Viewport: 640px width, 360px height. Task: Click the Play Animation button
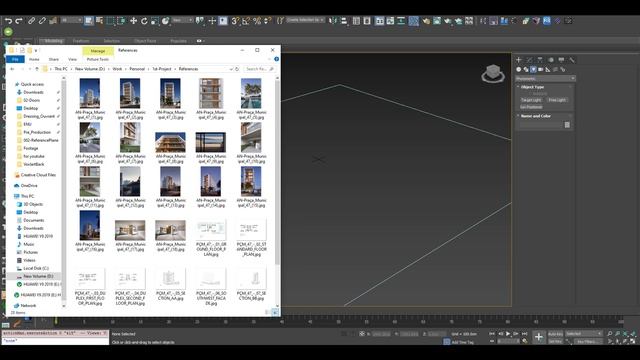(508, 334)
